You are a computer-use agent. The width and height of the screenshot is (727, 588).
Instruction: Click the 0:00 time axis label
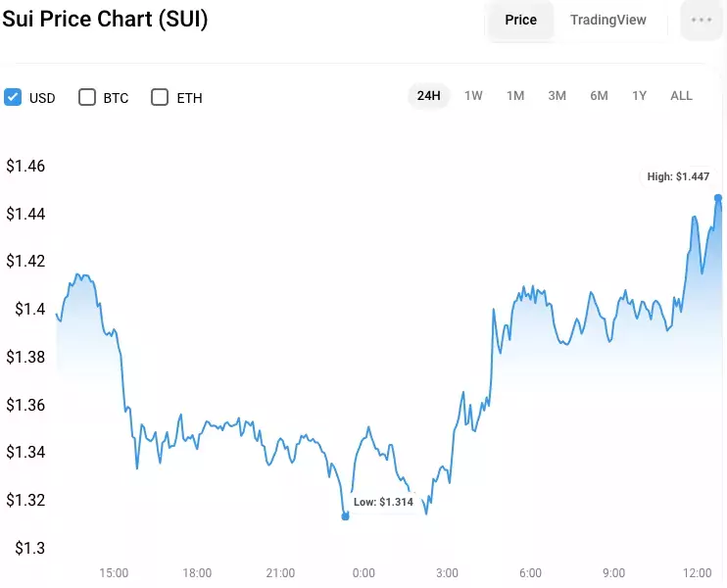point(363,573)
